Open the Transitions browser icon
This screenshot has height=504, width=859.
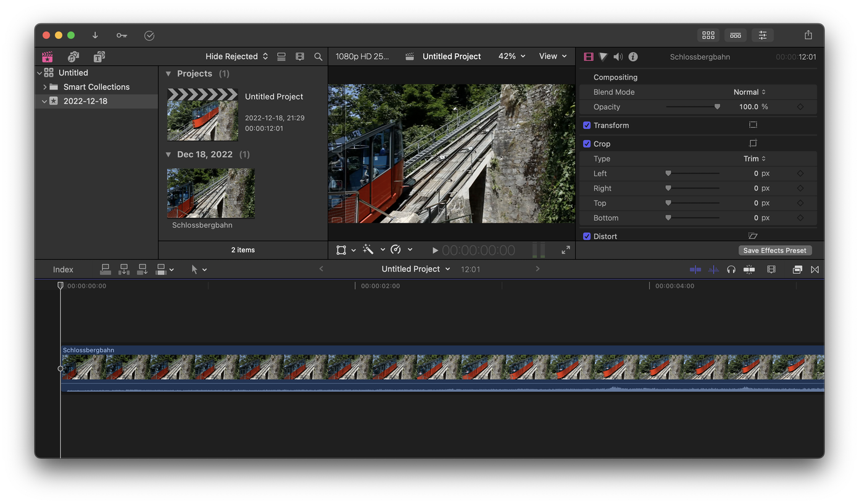[815, 270]
